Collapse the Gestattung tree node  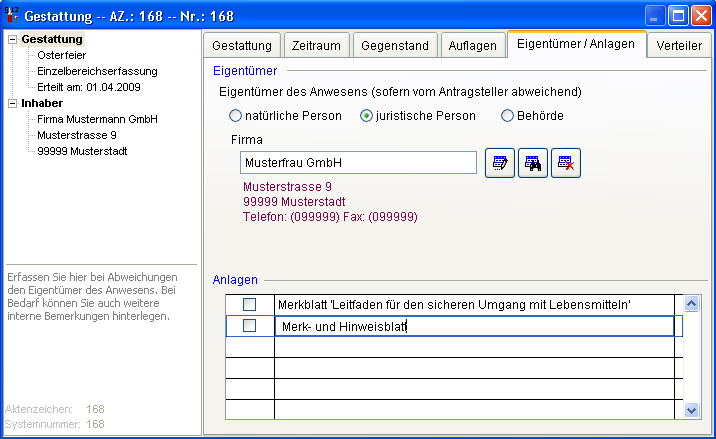pos(12,39)
